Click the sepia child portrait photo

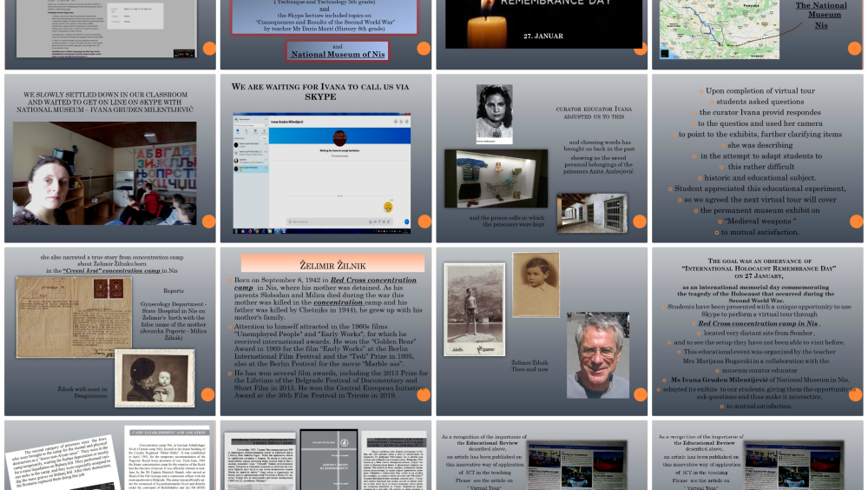point(536,285)
